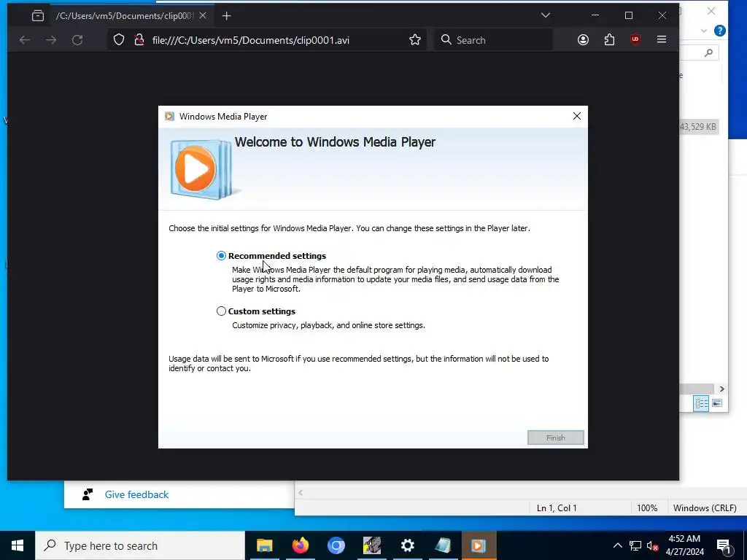Click the feedback person icon
The height and width of the screenshot is (560, 747).
88,495
